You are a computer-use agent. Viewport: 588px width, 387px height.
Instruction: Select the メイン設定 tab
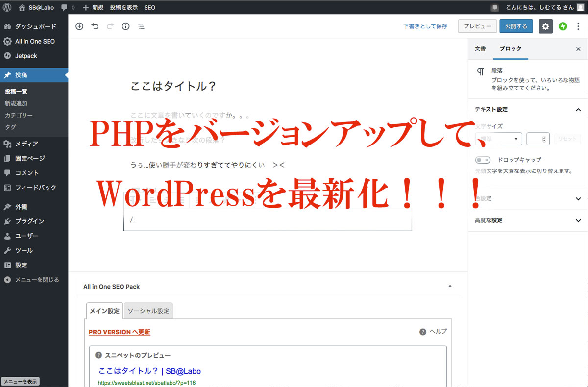pos(104,311)
